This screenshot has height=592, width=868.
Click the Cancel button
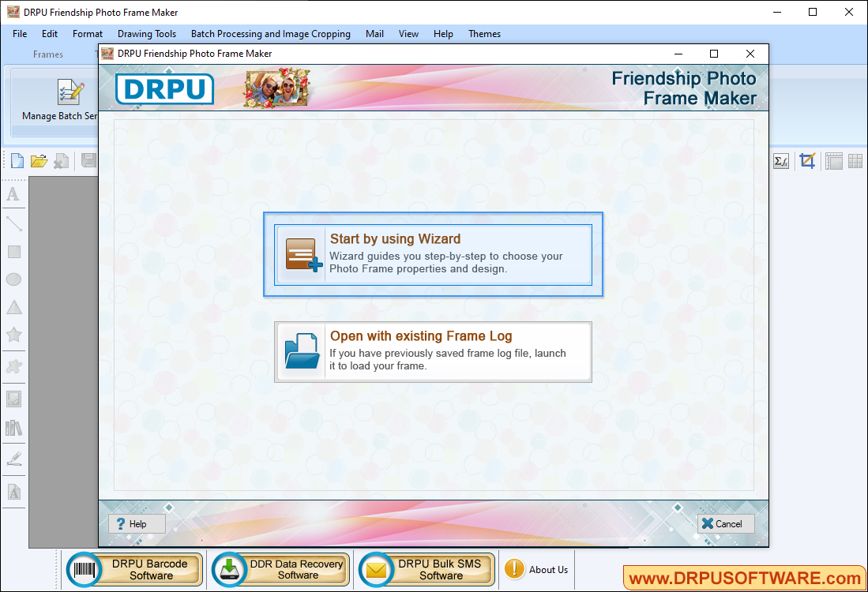pyautogui.click(x=725, y=523)
